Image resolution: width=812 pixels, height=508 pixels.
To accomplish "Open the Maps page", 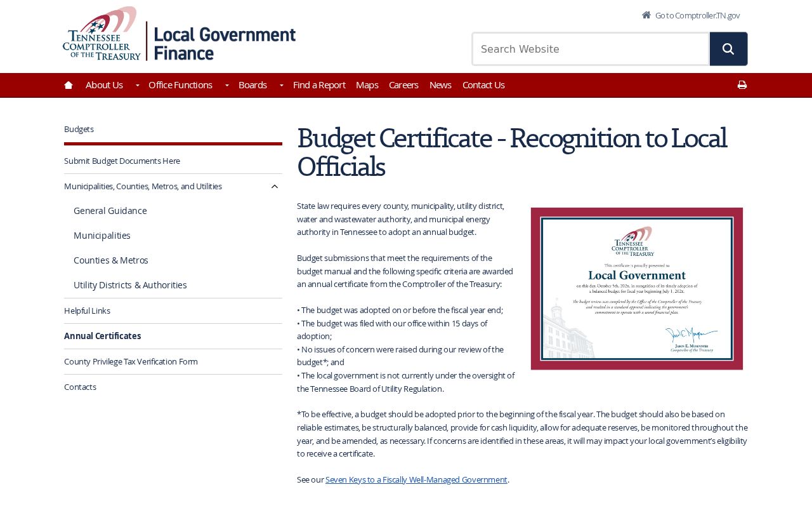I will pos(367,85).
